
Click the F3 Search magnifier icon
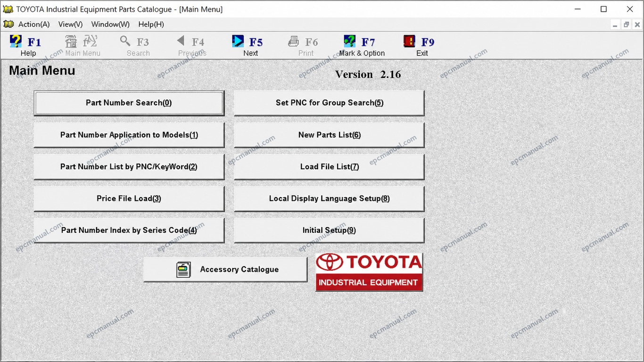point(125,41)
